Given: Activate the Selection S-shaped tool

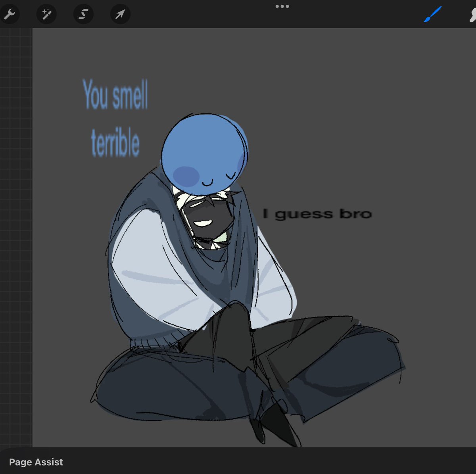Looking at the screenshot, I should 83,15.
